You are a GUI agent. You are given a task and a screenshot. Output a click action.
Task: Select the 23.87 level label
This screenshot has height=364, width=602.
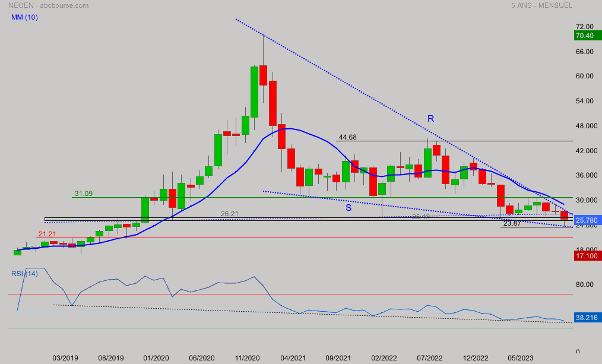coord(512,223)
